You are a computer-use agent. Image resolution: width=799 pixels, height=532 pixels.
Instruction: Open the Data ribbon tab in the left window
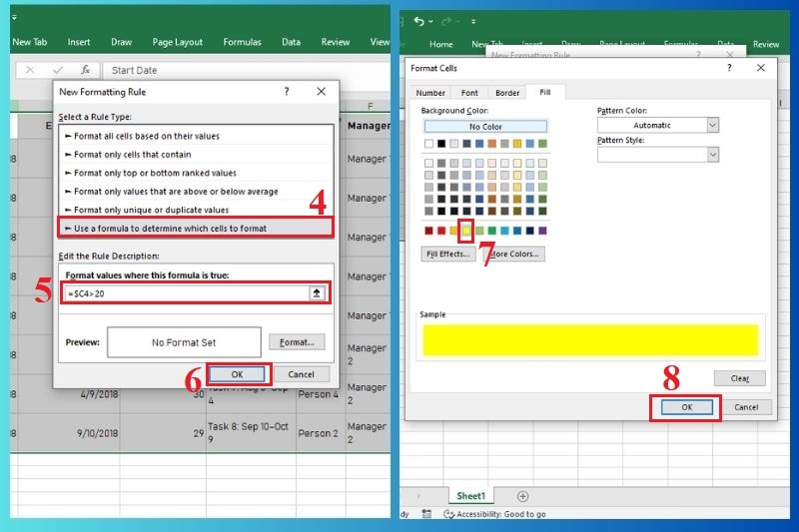291,42
